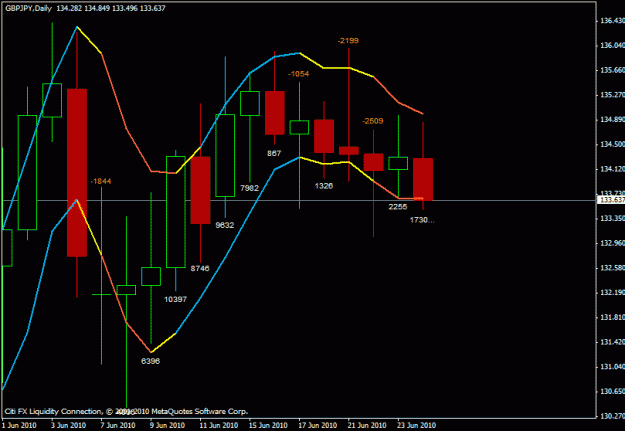Viewport: 625px width, 431px height.
Task: Click the 131.420 price level on scale
Action: pyautogui.click(x=612, y=342)
